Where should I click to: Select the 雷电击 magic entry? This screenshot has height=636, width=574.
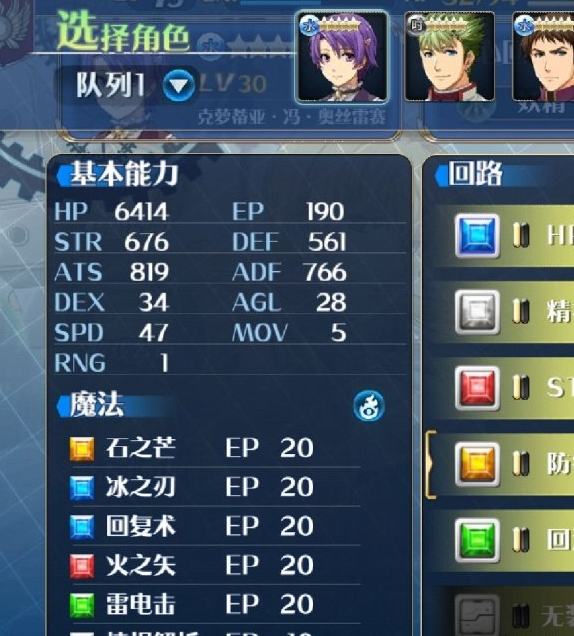point(215,604)
